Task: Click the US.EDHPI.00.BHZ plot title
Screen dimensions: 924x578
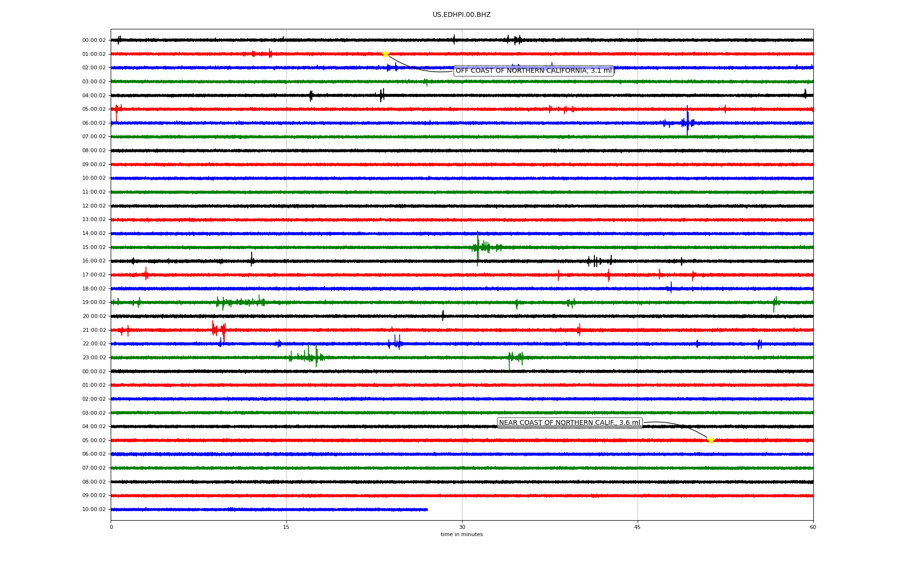Action: coord(462,15)
